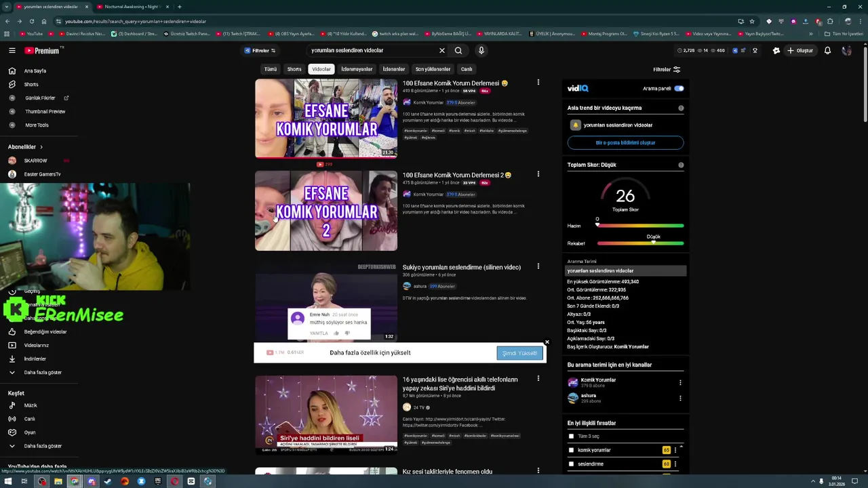Click the YouTube Premium logo
Image resolution: width=868 pixels, height=488 pixels.
[42, 50]
